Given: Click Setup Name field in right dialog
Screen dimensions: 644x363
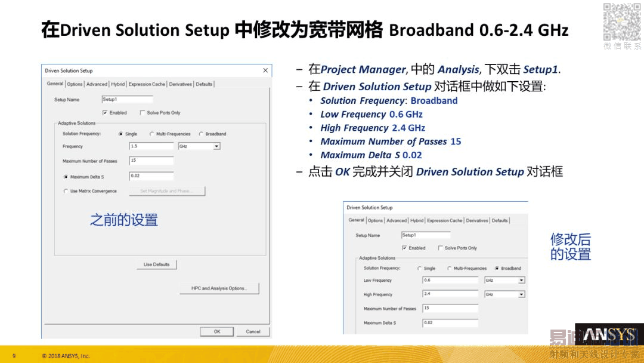Looking at the screenshot, I should (426, 235).
